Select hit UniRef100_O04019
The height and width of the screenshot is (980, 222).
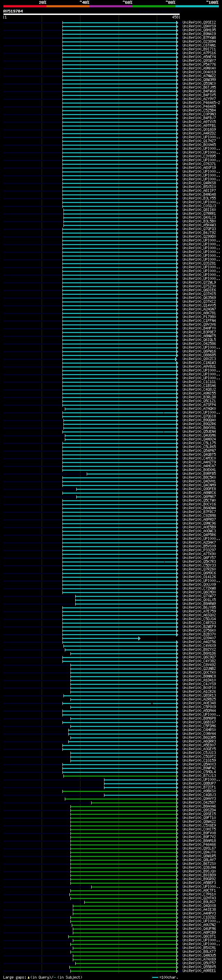(199, 72)
